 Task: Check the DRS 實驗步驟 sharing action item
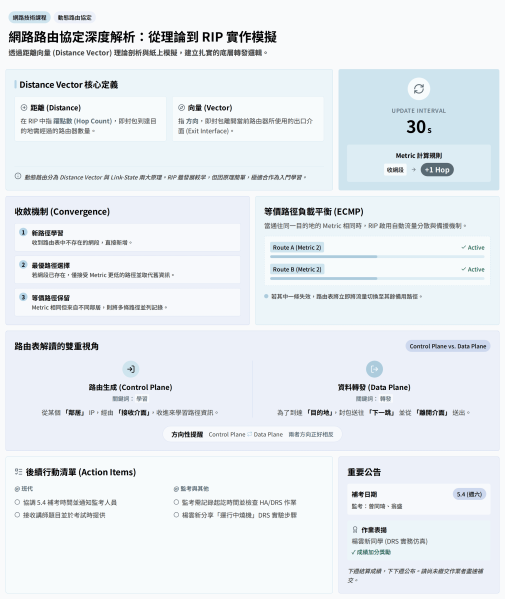click(x=176, y=515)
